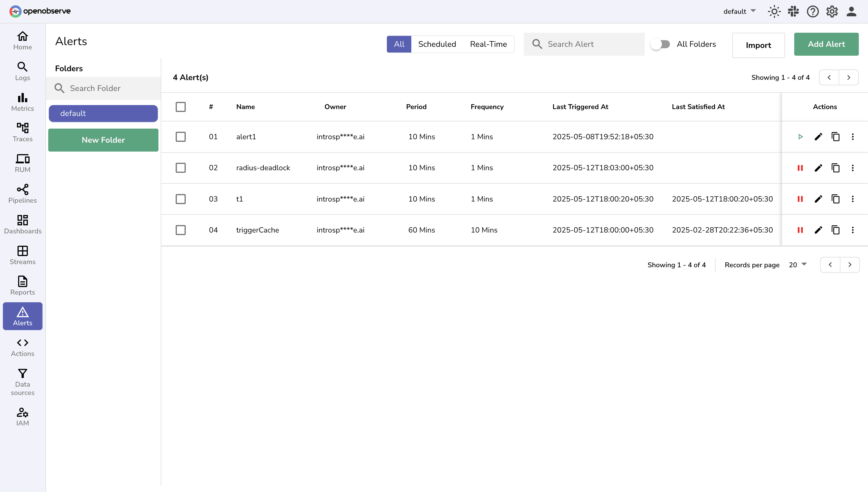
Task: Pause the radius-deadlock alert
Action: tap(800, 168)
